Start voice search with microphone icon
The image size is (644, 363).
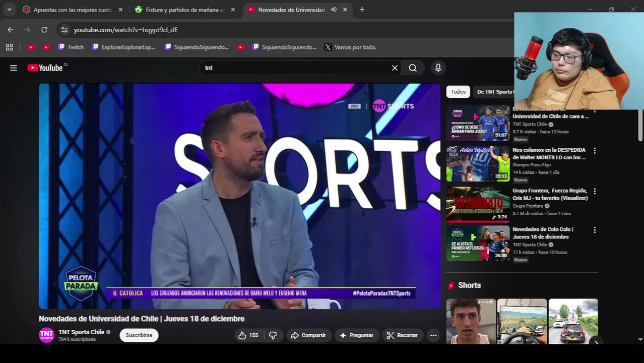pos(438,68)
